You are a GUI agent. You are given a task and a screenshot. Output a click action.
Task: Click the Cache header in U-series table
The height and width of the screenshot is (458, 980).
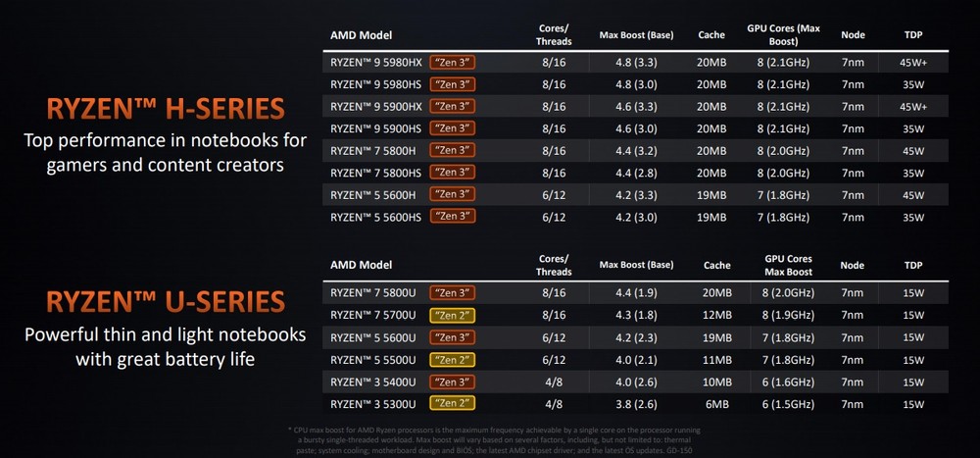click(x=716, y=265)
